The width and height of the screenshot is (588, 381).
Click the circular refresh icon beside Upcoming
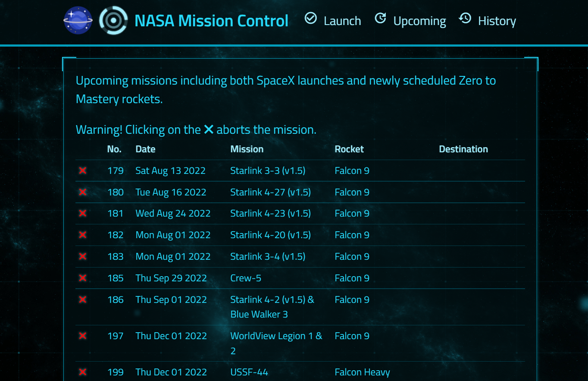381,18
